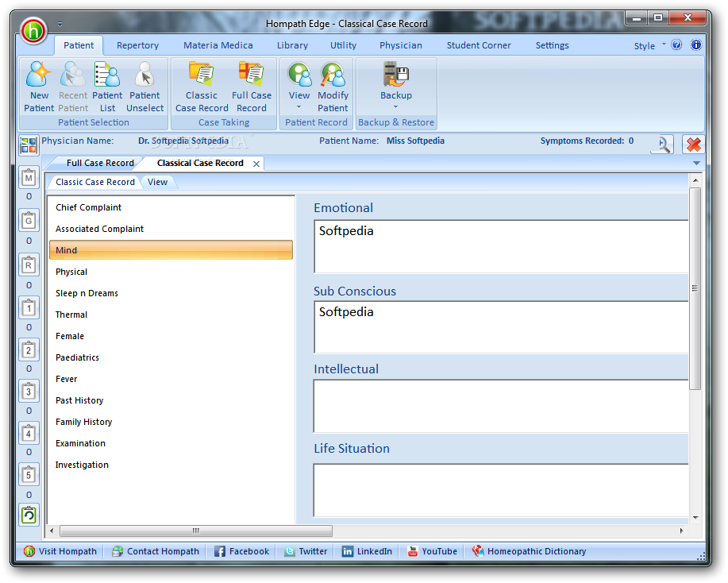Click the Patient Unselect icon
728x583 pixels.
pos(144,75)
